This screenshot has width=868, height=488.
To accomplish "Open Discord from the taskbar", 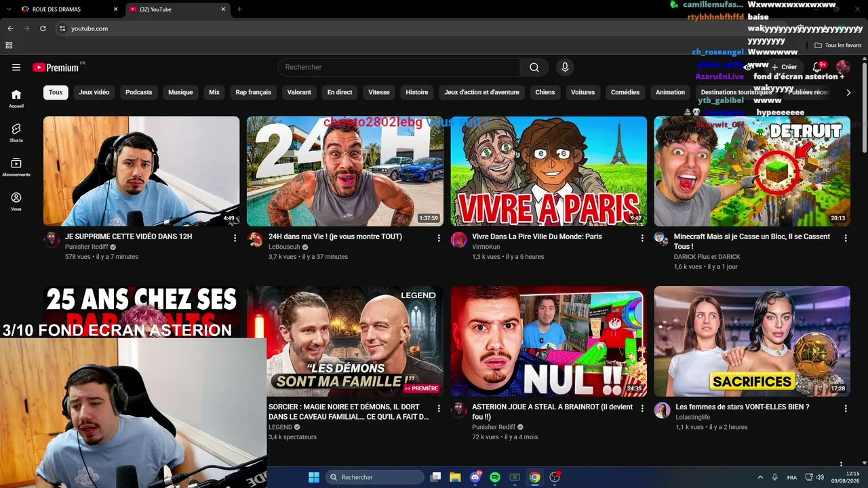I will tap(475, 477).
